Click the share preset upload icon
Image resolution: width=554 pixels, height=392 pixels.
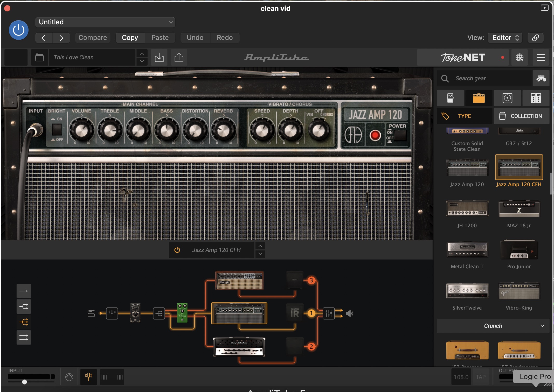point(179,57)
